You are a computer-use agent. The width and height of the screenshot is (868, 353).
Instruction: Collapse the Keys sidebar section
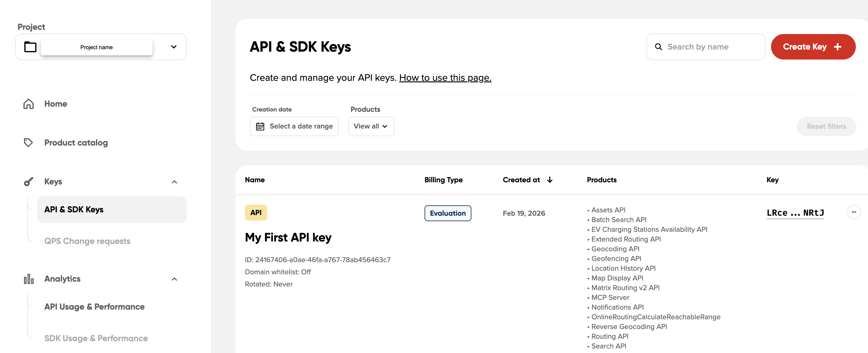coord(174,182)
